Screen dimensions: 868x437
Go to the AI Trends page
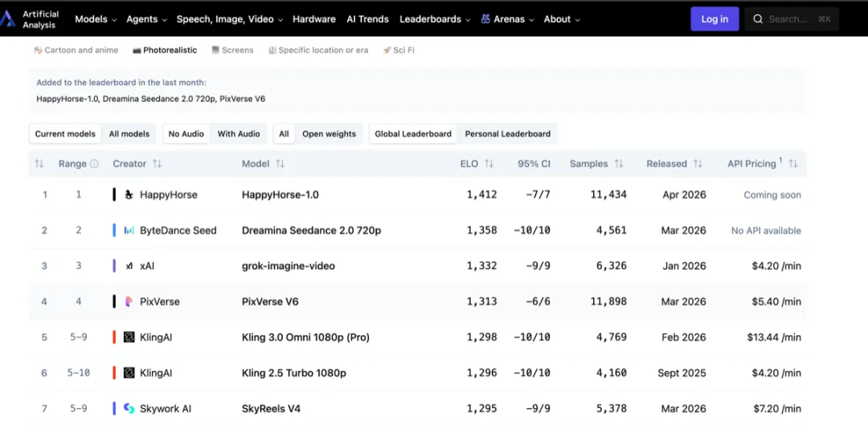(367, 19)
